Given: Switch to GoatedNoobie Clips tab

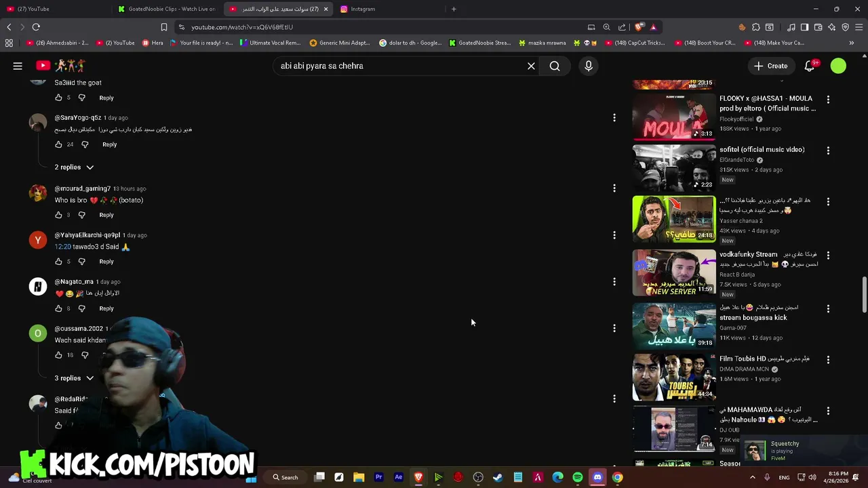Looking at the screenshot, I should tap(167, 9).
